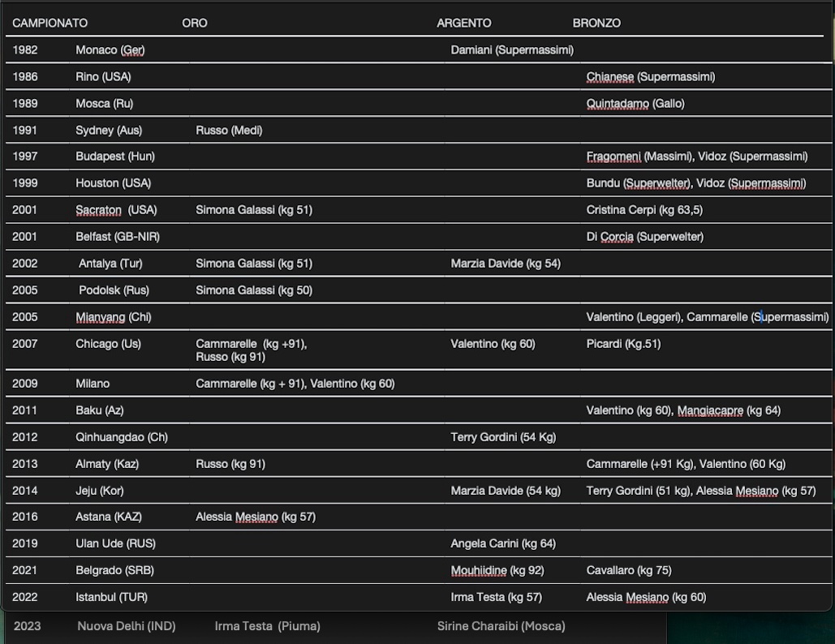The image size is (835, 644).
Task: Select the Houston (USA) cell
Action: pyautogui.click(x=114, y=183)
